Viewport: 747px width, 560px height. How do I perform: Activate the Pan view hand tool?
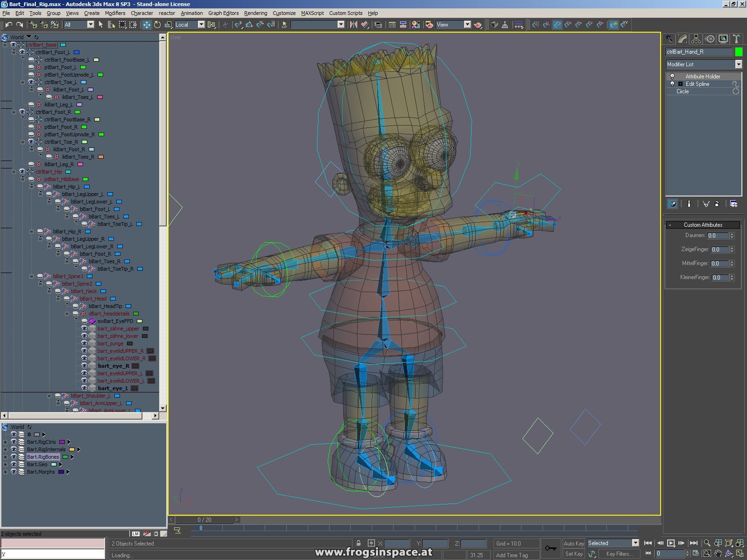click(x=718, y=553)
